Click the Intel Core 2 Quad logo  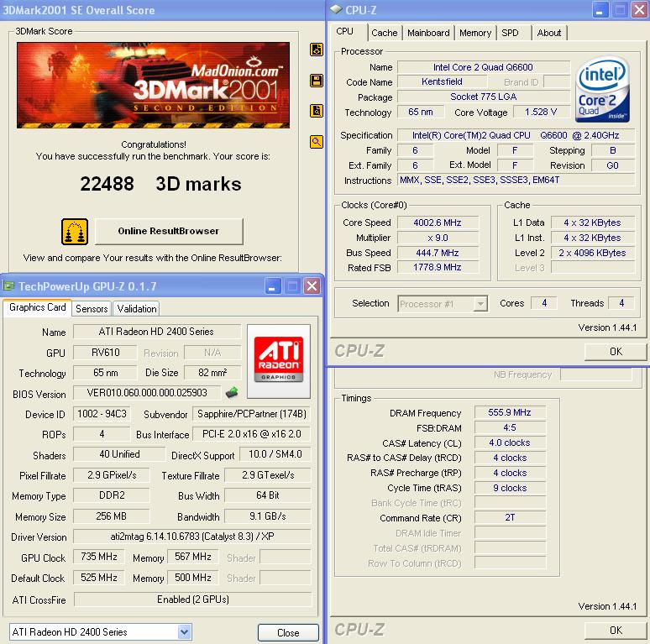(603, 89)
